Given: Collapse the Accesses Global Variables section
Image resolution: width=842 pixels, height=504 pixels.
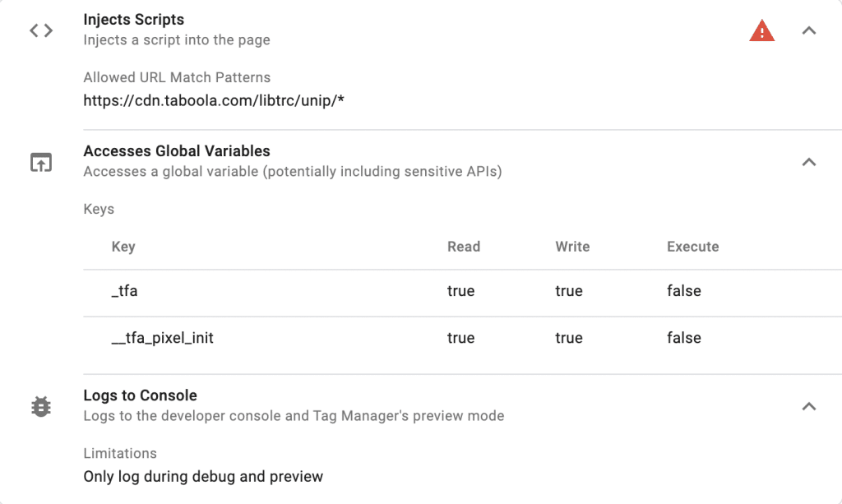Looking at the screenshot, I should (809, 162).
